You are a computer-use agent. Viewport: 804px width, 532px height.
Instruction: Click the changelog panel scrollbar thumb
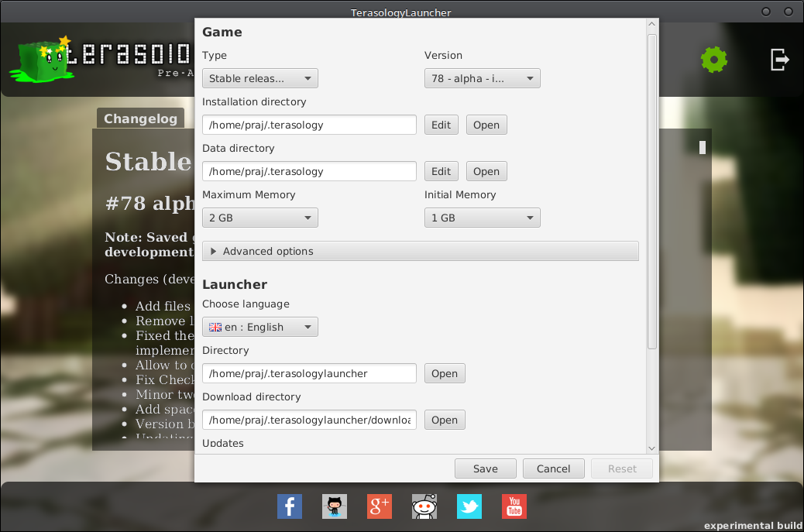pyautogui.click(x=703, y=148)
